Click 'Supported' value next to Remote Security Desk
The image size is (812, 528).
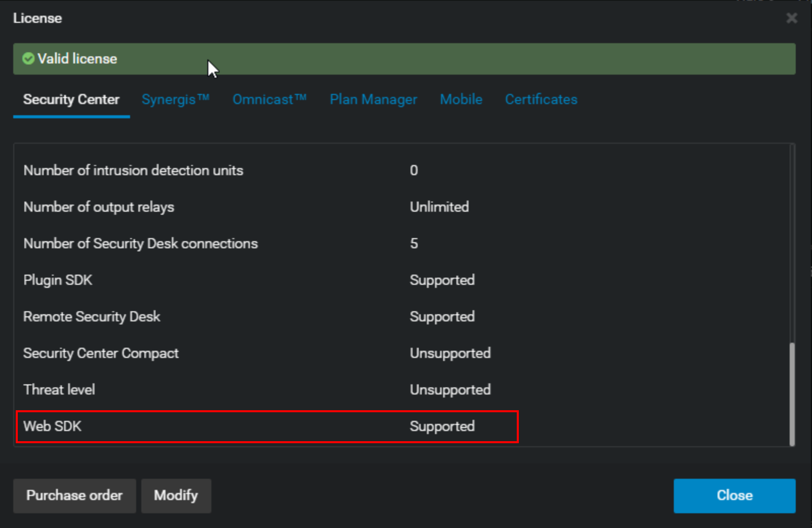point(442,317)
